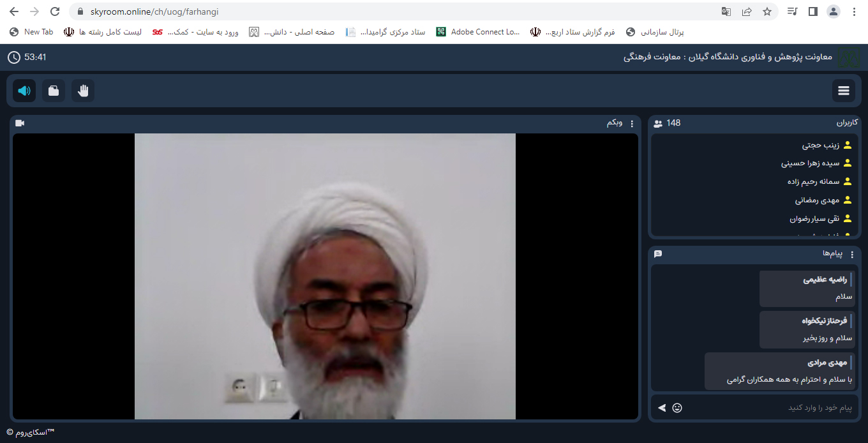Select user مهدی رمضانی in users list
The width and height of the screenshot is (868, 443).
817,200
